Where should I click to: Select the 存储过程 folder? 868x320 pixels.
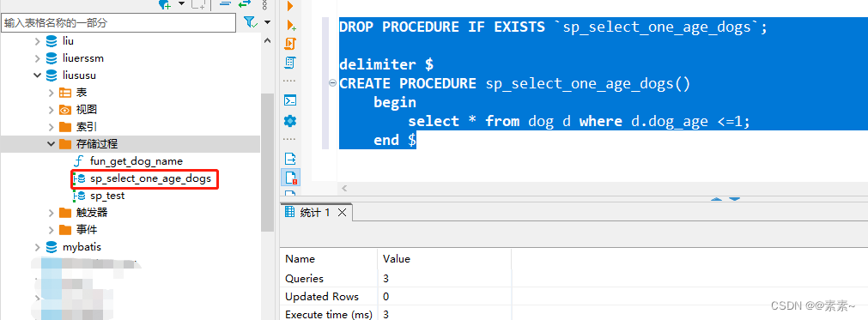coord(97,143)
